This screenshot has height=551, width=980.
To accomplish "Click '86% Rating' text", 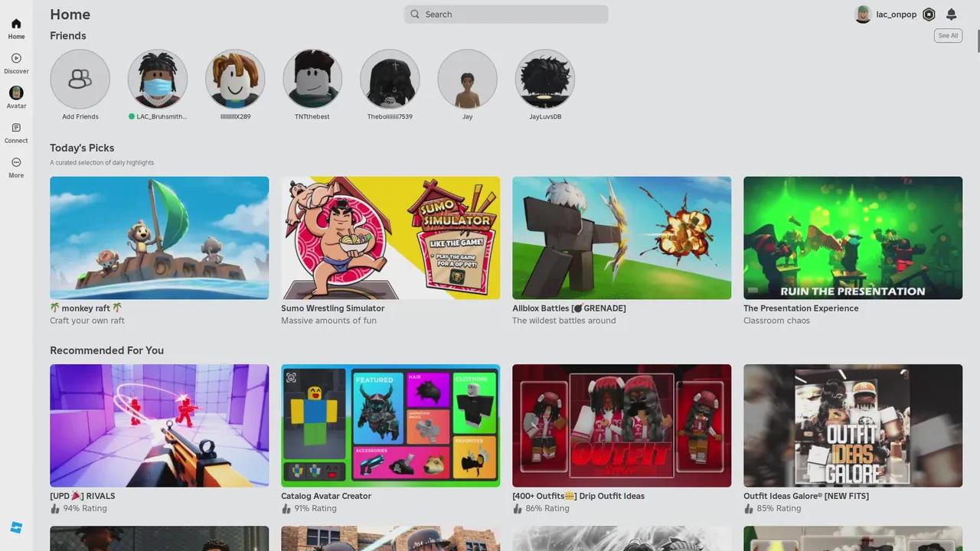I will pos(547,508).
